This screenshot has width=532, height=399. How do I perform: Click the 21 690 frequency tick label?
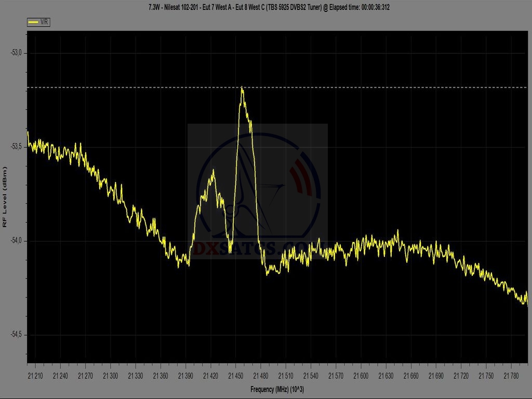click(x=436, y=376)
